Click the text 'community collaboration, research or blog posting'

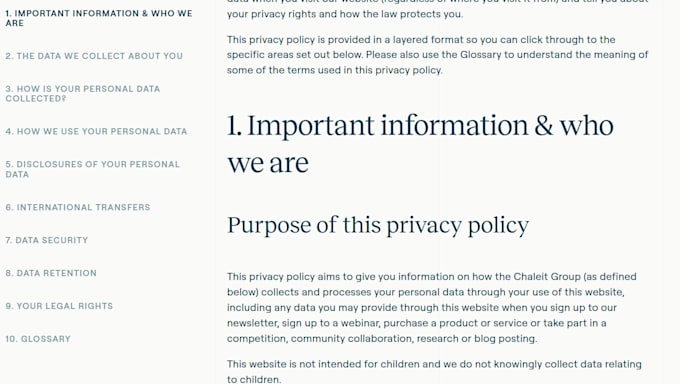pos(414,339)
